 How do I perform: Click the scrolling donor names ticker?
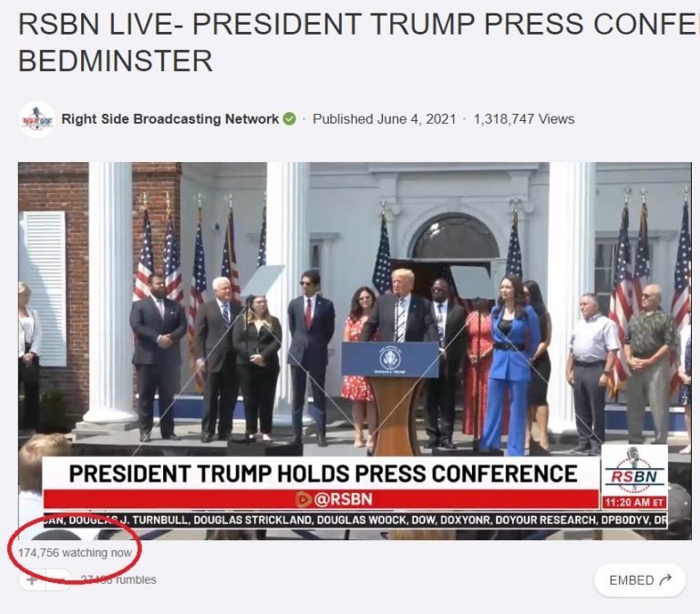point(355,520)
